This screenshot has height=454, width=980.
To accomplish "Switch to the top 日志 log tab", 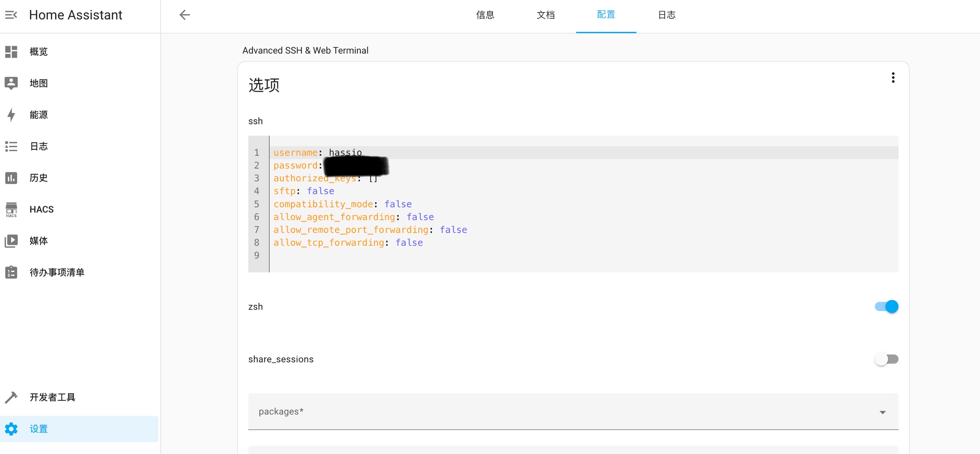I will (666, 15).
